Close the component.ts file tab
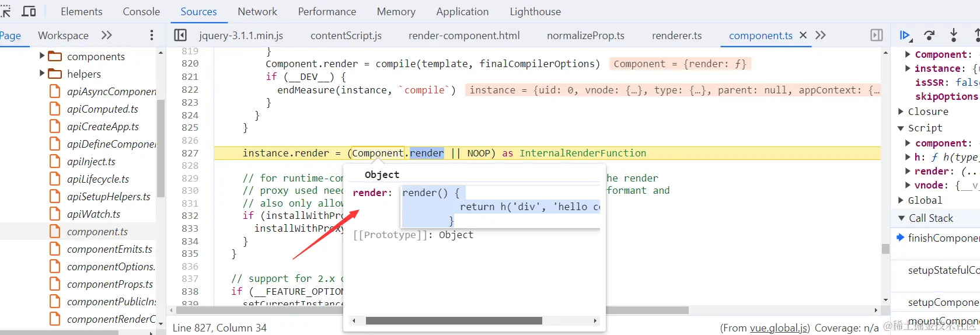 click(803, 35)
